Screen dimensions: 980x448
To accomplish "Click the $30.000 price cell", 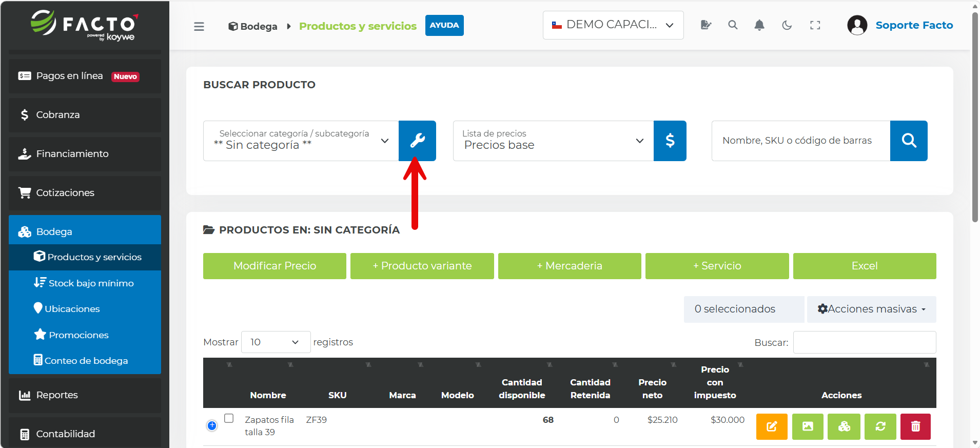I will click(727, 420).
